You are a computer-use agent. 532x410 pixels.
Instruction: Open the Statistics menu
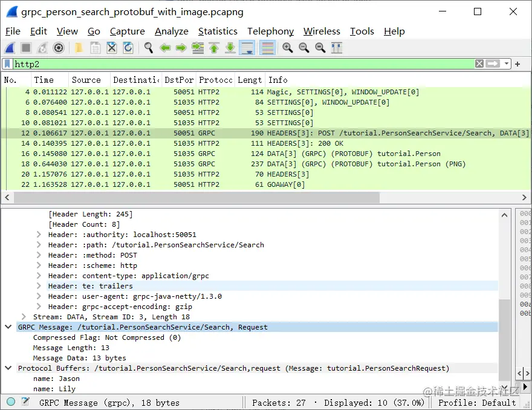[218, 31]
